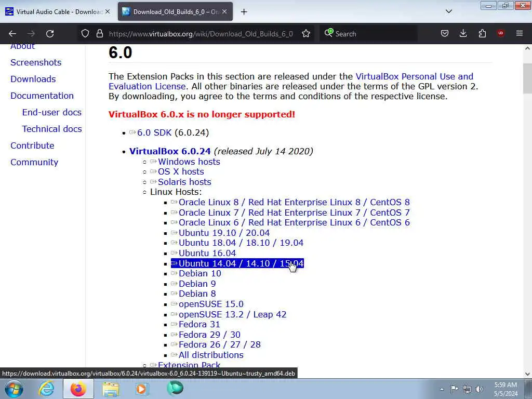Download Fedora 29 / 30 package
532x399 pixels.
(210, 335)
